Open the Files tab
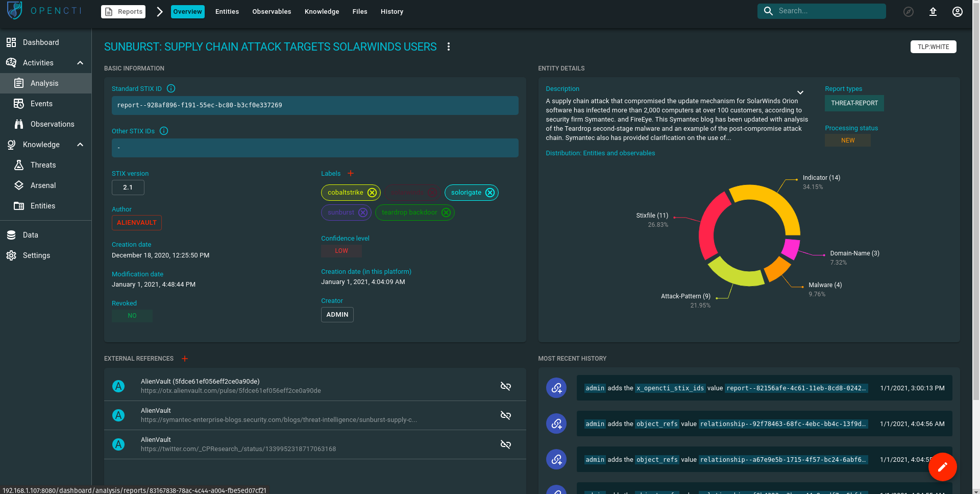This screenshot has width=980, height=494. pos(360,11)
